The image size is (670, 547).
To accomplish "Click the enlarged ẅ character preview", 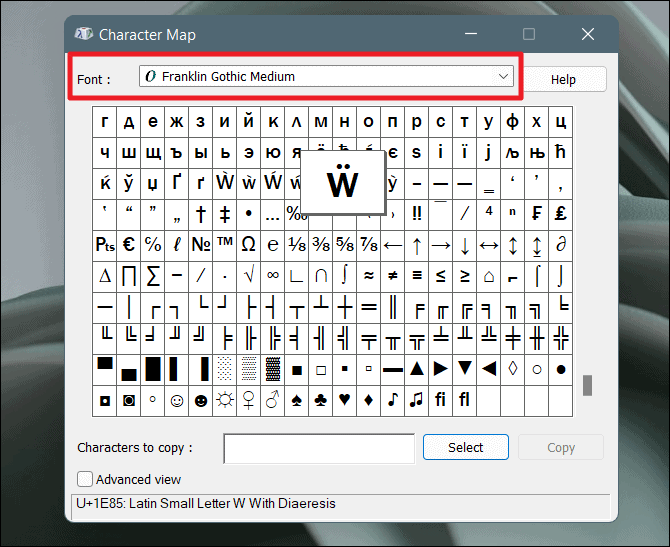I will tap(343, 182).
